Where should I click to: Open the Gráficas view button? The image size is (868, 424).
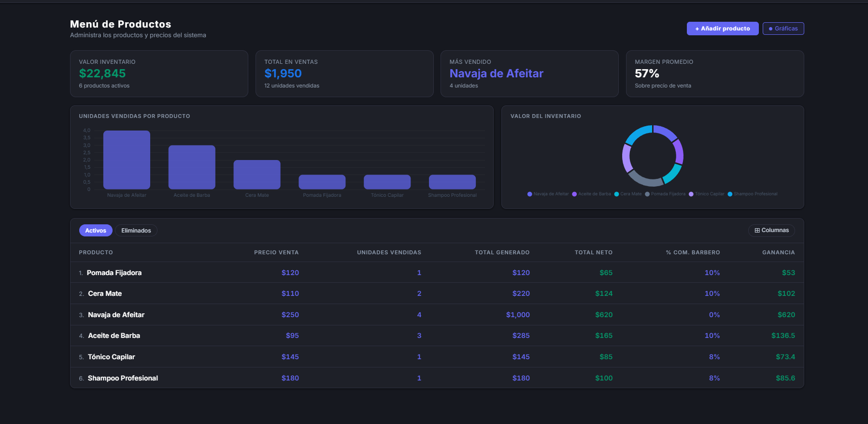click(783, 29)
